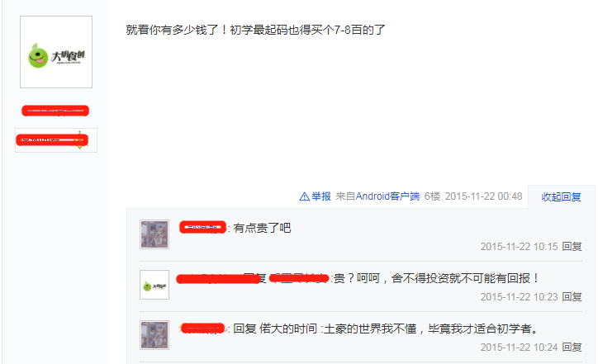Open avatar of commenter saying 有点贵了吧
Screen dimensions: 598x364
point(154,234)
